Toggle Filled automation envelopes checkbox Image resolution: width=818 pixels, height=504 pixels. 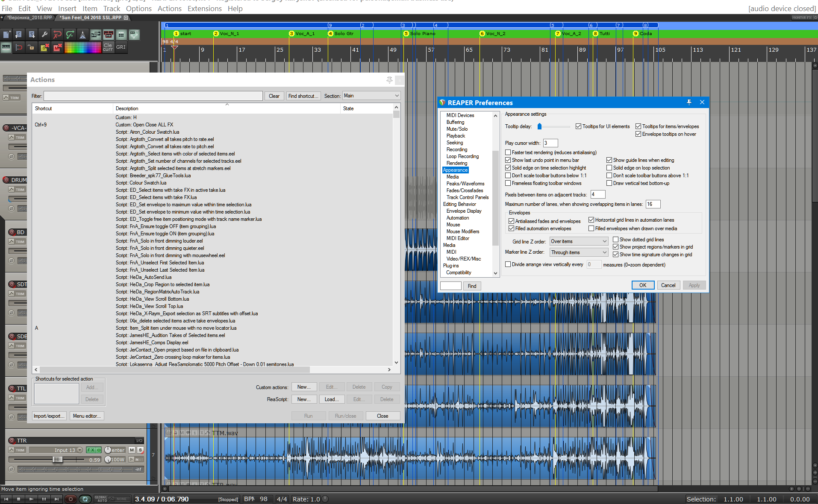(511, 229)
